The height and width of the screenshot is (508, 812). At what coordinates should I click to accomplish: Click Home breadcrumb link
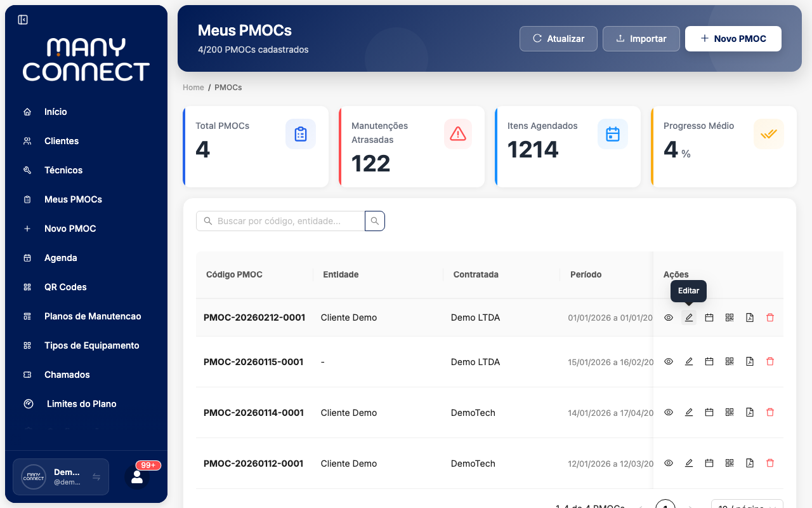click(x=193, y=88)
